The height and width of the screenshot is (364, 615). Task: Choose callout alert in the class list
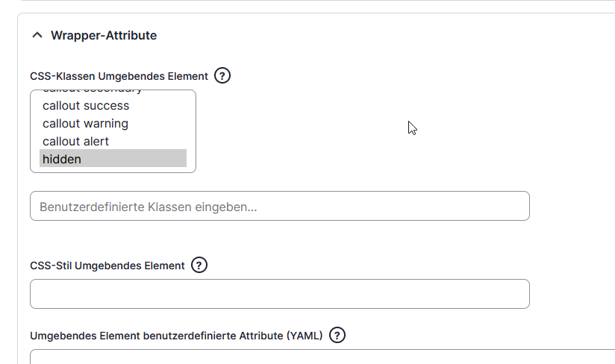click(x=75, y=142)
